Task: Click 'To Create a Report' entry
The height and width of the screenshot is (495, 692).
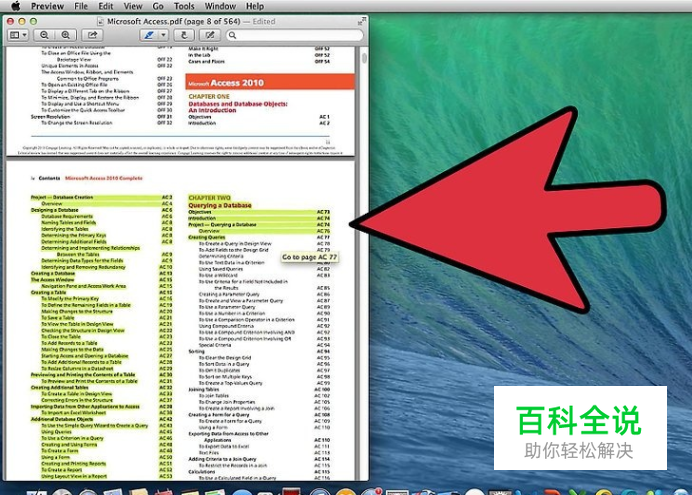Action: click(62, 470)
